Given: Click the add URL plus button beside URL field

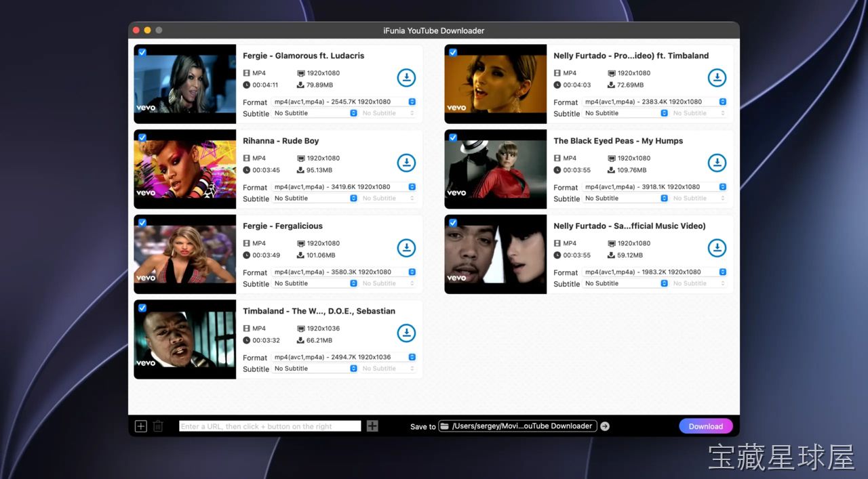Looking at the screenshot, I should (372, 426).
